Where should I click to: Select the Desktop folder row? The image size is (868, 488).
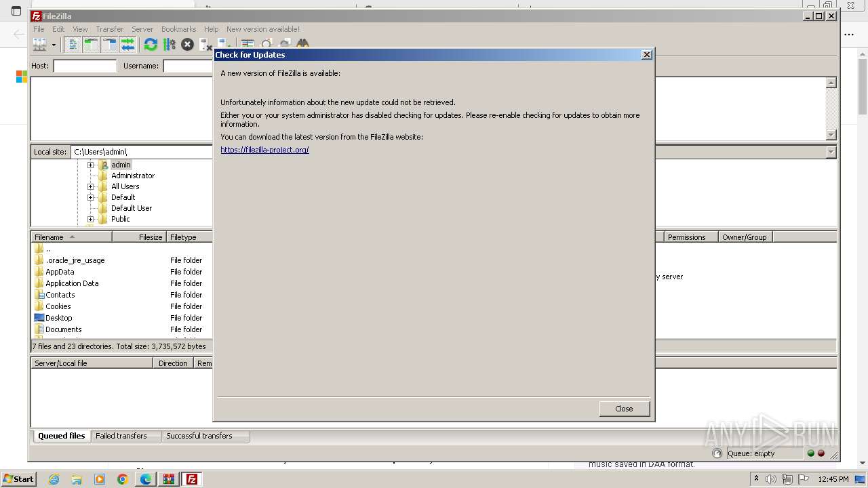[122, 318]
